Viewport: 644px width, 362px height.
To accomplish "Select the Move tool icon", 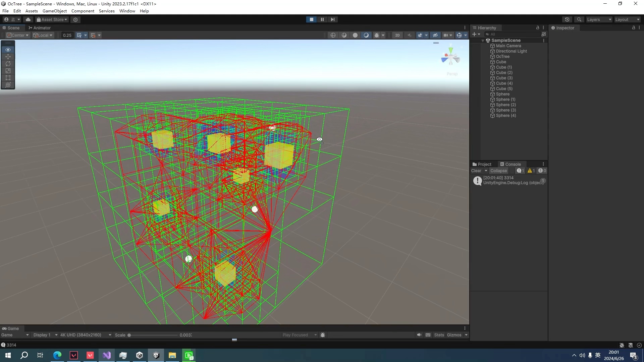I will point(8,57).
